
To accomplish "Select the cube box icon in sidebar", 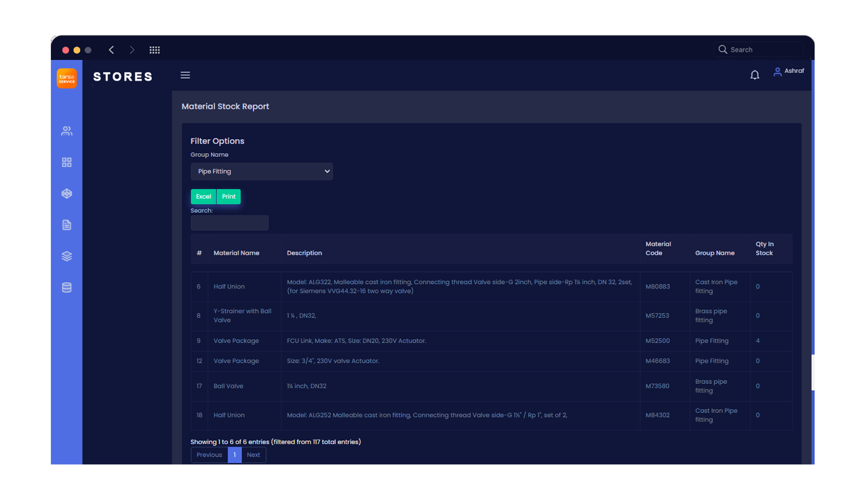I will (67, 194).
